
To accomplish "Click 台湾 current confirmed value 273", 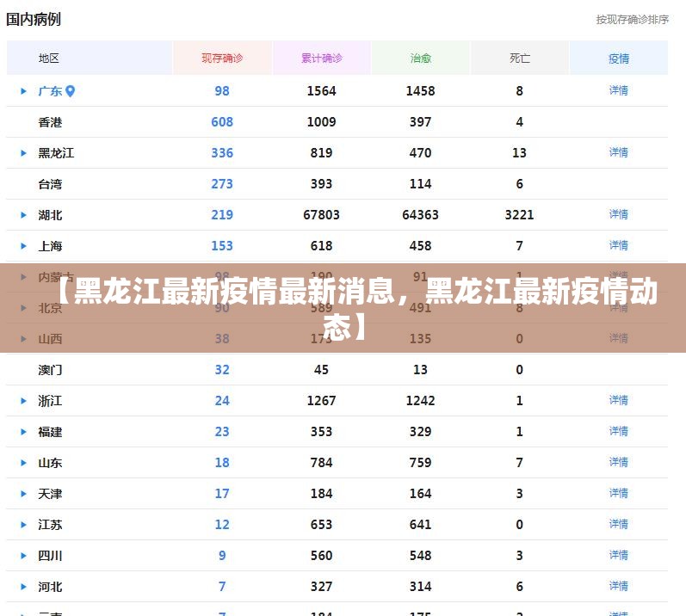I will coord(222,184).
